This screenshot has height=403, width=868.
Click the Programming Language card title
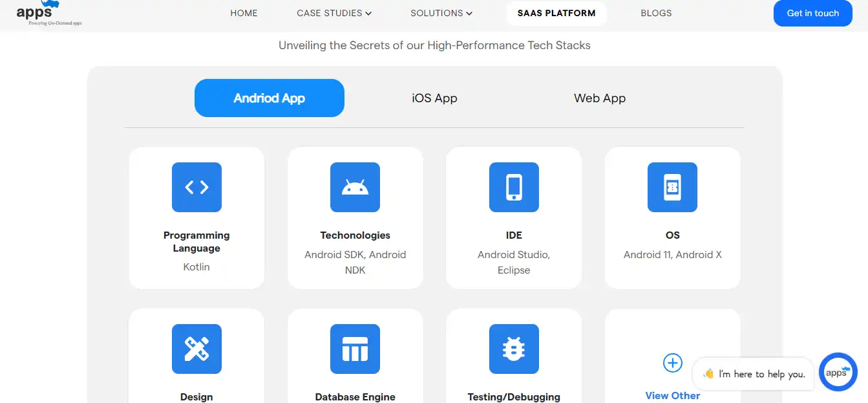tap(196, 242)
